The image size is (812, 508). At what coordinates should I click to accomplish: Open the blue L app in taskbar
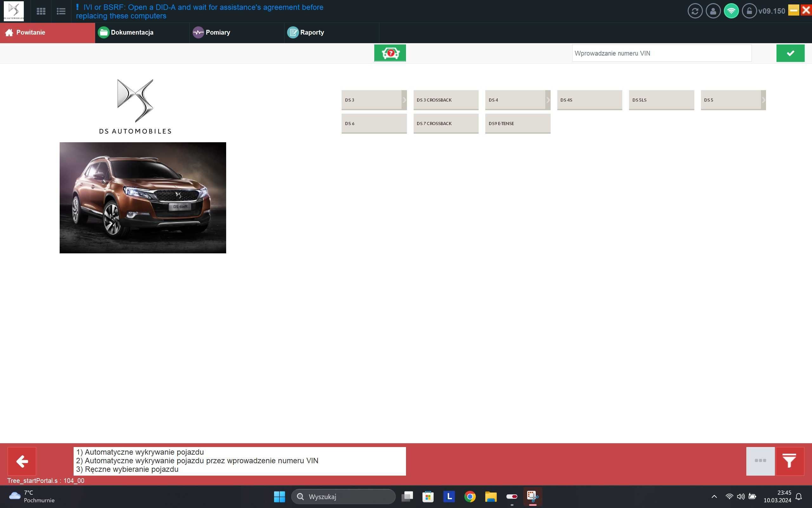[449, 497]
